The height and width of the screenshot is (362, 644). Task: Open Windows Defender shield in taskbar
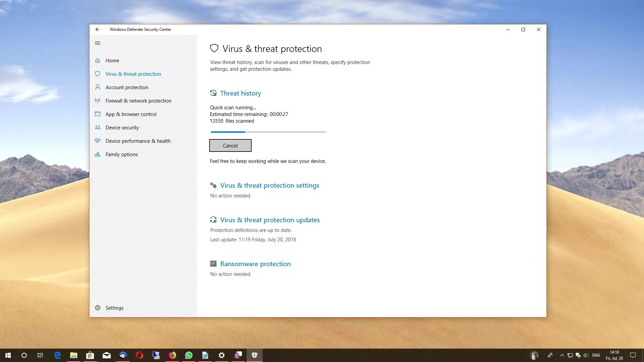coord(255,355)
